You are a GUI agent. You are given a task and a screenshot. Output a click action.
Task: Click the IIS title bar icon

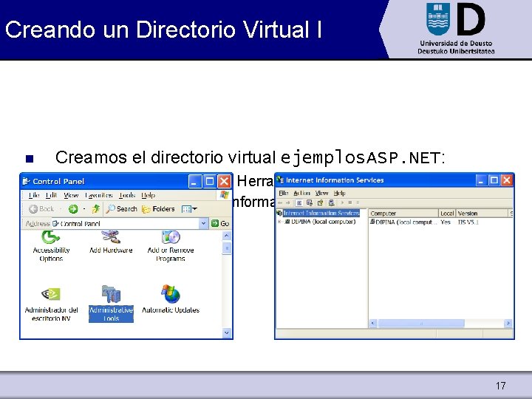coord(280,180)
